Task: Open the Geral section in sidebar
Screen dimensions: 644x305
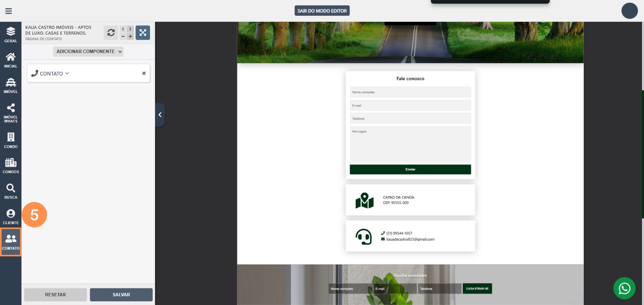Action: coord(11,35)
